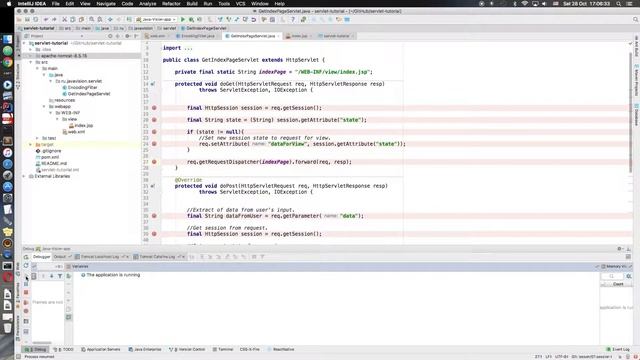Viewport: 640px width, 360px height.
Task: Select pom.xml in the project tree
Action: click(50, 157)
